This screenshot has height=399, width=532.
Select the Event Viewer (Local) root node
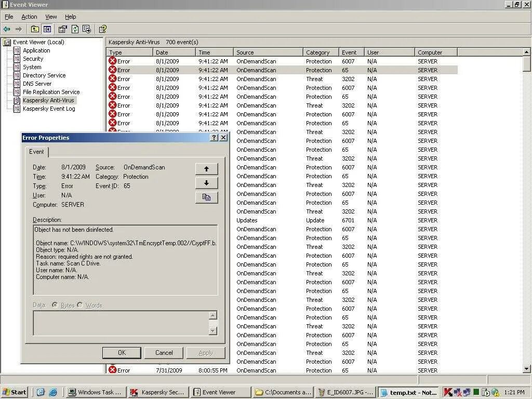point(38,42)
